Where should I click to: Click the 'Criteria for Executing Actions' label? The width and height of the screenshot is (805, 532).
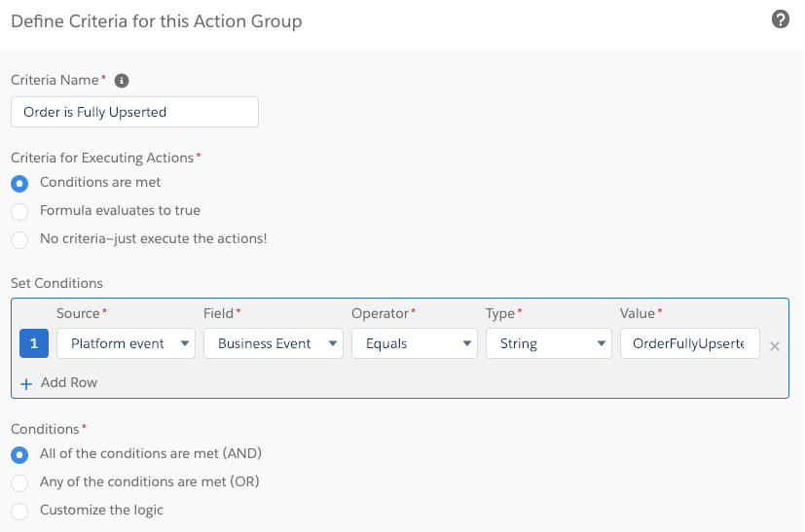coord(102,157)
